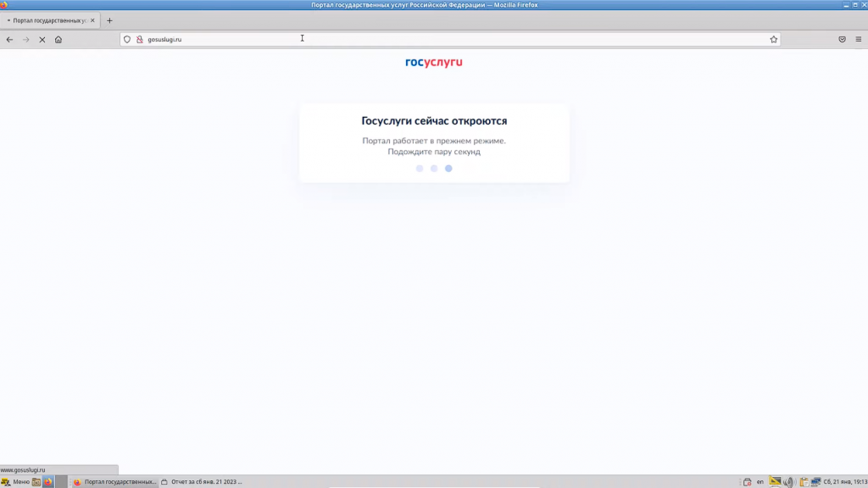Bookmark this page with the star
This screenshot has width=868, height=488.
[x=773, y=39]
